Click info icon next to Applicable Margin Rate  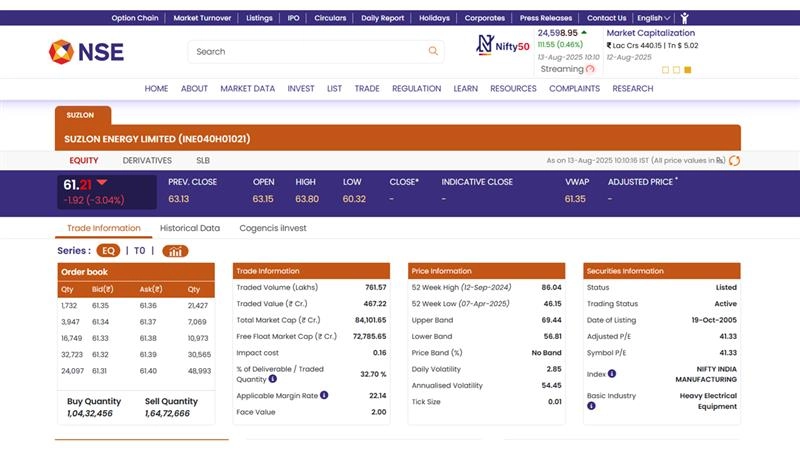pyautogui.click(x=324, y=395)
